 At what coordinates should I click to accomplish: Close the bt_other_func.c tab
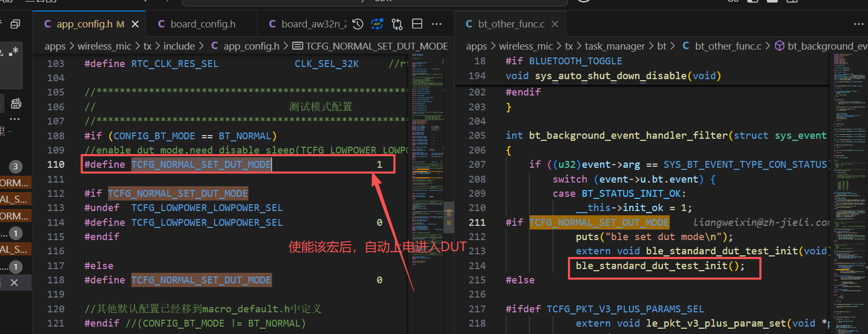pos(555,24)
